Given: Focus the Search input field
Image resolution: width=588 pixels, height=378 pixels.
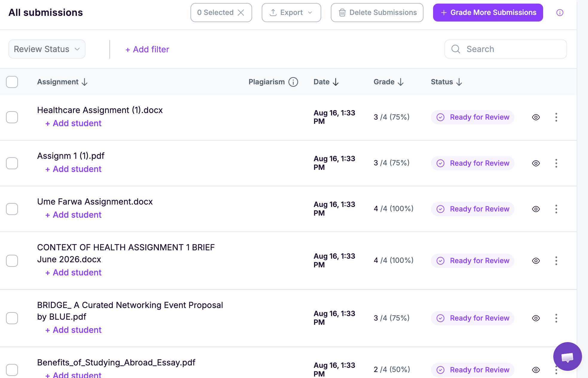Looking at the screenshot, I should (505, 49).
